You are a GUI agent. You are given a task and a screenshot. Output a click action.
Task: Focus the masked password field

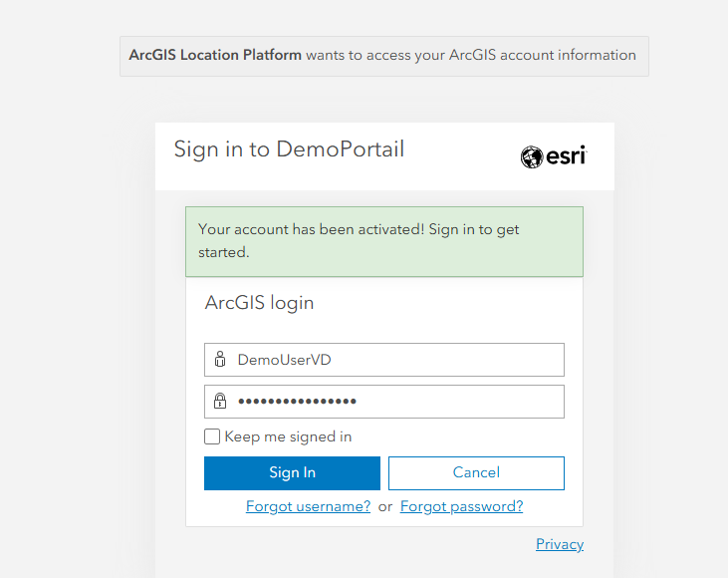(x=448, y=402)
